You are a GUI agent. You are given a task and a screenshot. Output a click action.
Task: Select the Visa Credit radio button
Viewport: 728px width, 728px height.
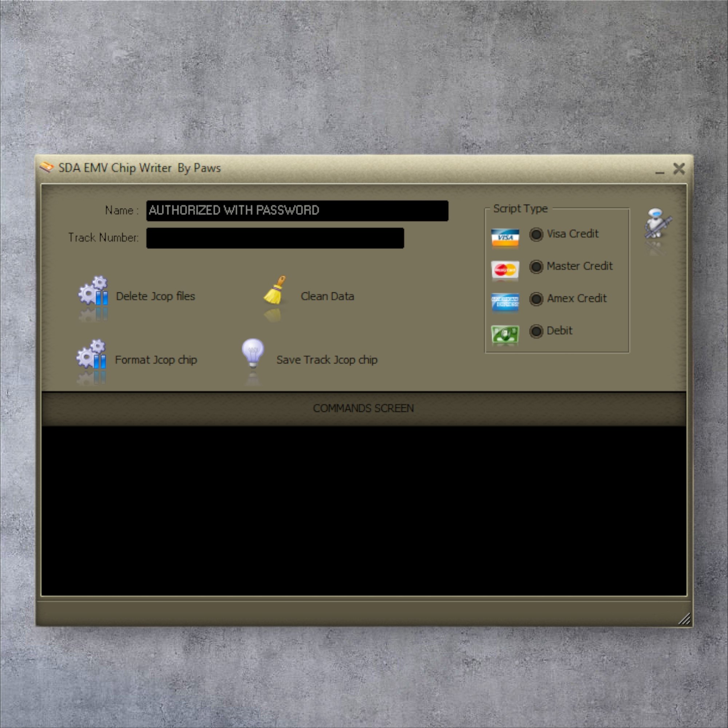coord(536,235)
